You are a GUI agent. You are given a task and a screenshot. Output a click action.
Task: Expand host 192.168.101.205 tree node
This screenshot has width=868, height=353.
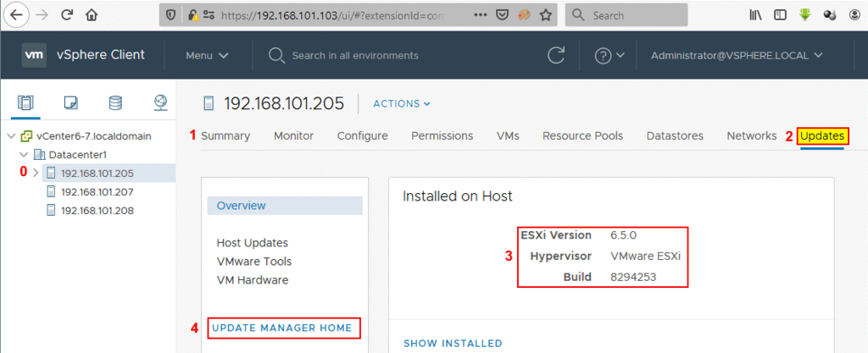click(x=36, y=173)
